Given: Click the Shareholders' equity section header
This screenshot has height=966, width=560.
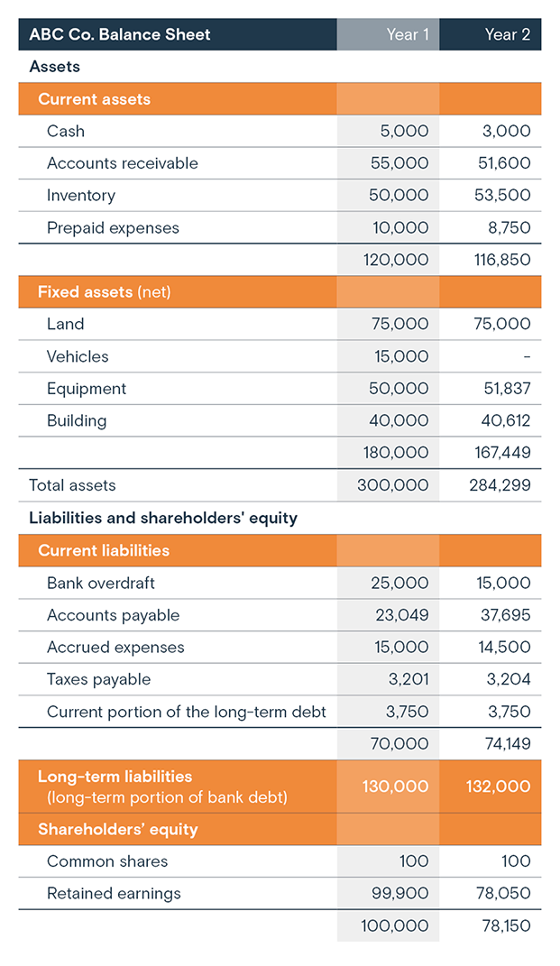Looking at the screenshot, I should tap(118, 829).
